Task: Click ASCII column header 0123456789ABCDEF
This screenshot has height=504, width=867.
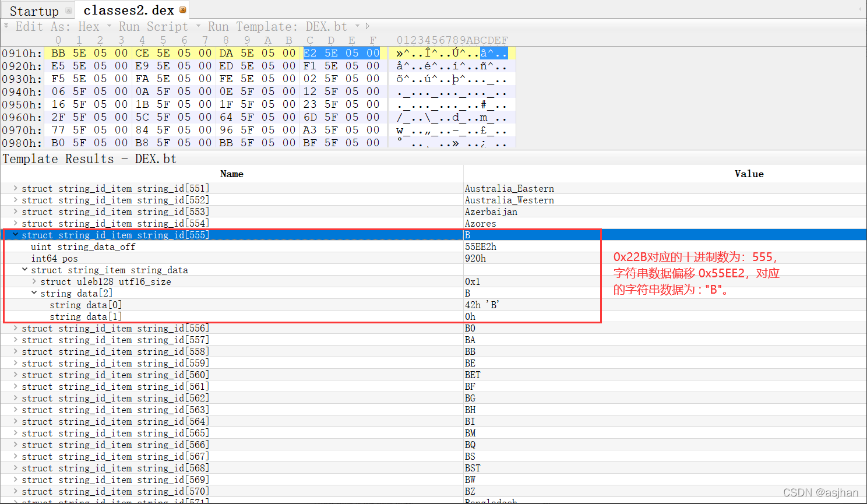Action: (452, 40)
